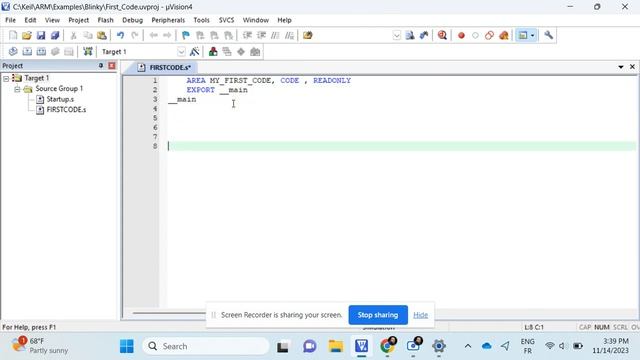640x360 pixels.
Task: Open the Project menu
Action: 78,20
